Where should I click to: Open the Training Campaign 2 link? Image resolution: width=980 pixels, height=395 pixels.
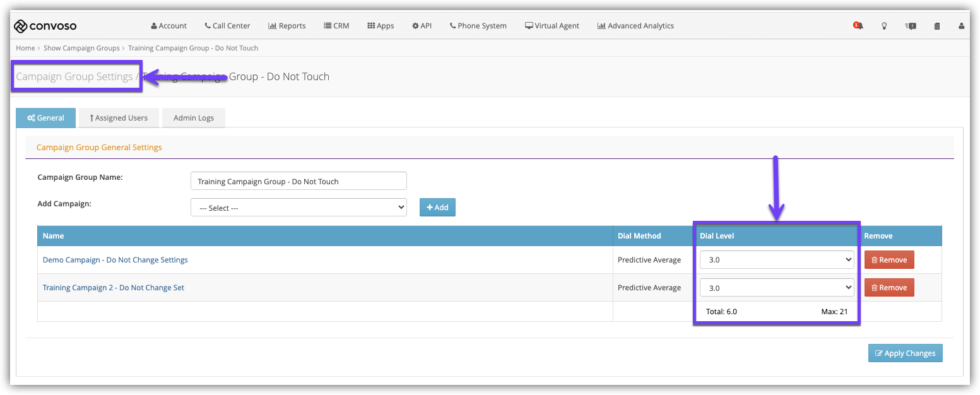pyautogui.click(x=114, y=288)
